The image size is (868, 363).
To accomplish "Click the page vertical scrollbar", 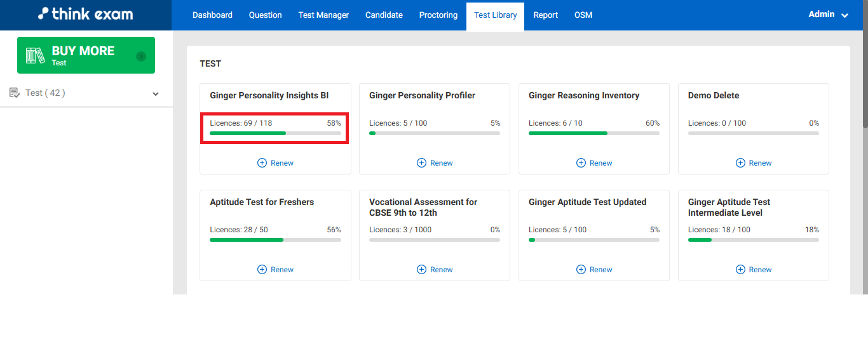I will 865,63.
